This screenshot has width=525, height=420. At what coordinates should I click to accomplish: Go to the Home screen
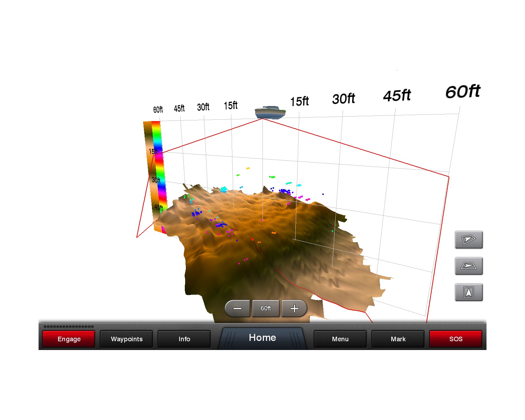click(262, 338)
